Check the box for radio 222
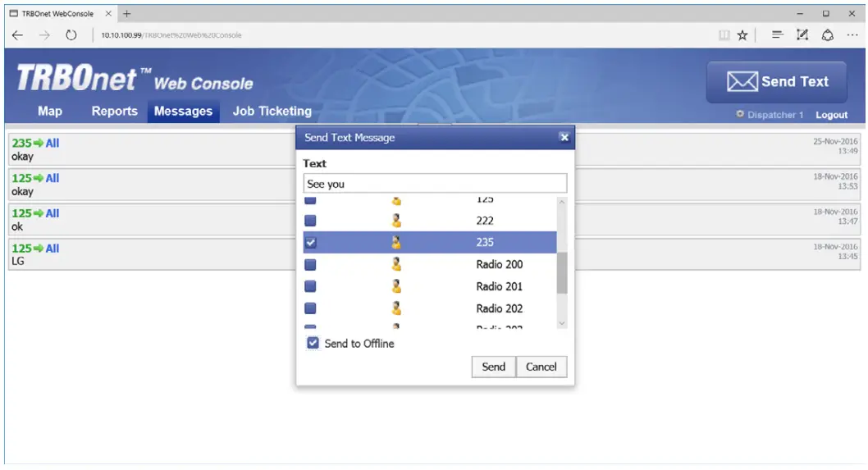Image resolution: width=868 pixels, height=470 pixels. pyautogui.click(x=310, y=221)
